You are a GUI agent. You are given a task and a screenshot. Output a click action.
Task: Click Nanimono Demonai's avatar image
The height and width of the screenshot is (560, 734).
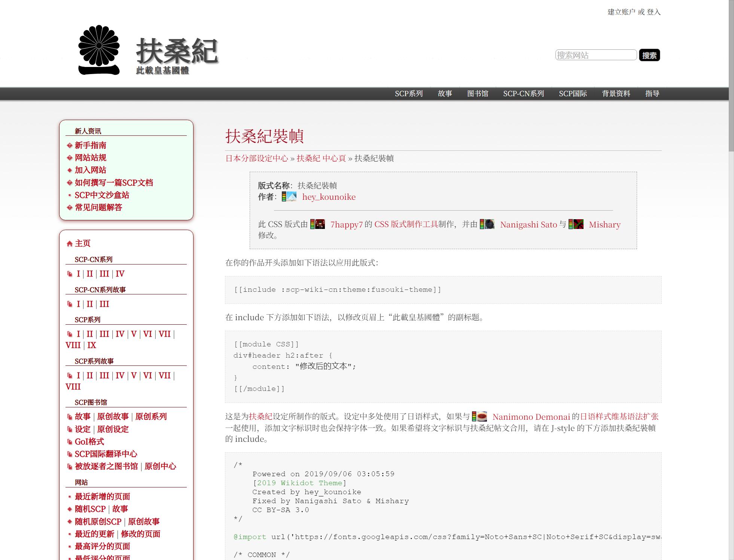click(x=482, y=417)
